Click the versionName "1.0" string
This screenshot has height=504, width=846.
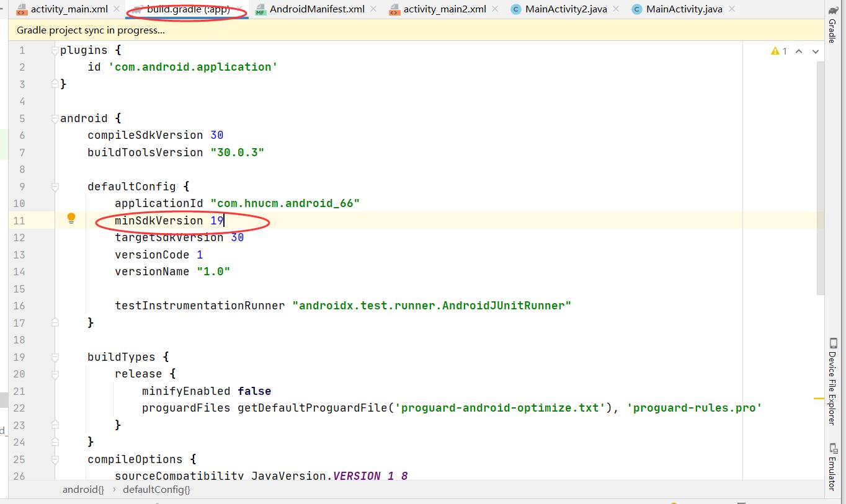[213, 272]
